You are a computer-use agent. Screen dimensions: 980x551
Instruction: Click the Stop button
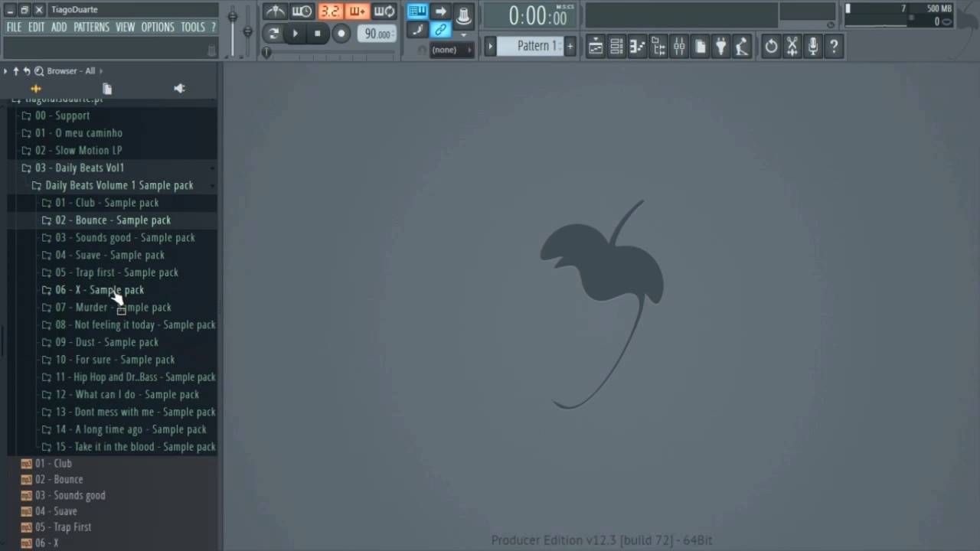click(x=318, y=33)
